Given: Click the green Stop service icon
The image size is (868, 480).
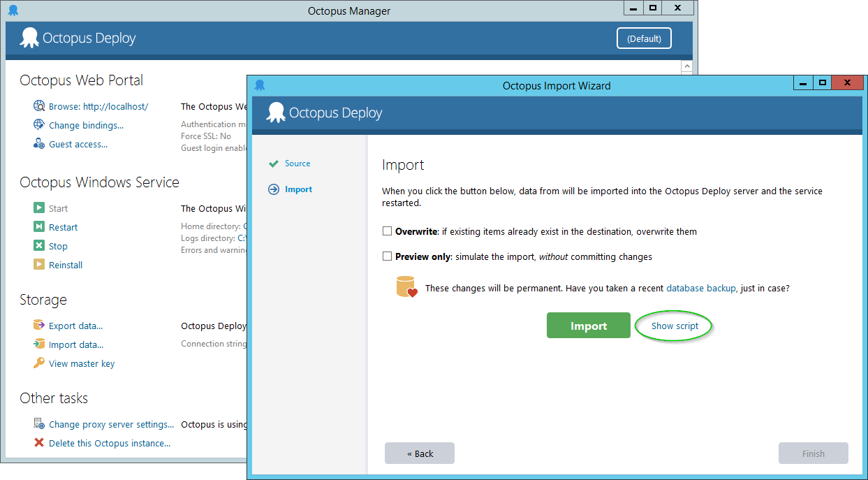Looking at the screenshot, I should point(39,246).
